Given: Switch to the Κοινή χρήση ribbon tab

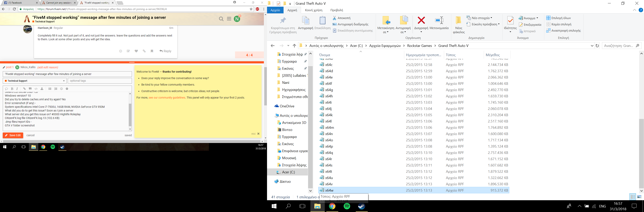Looking at the screenshot, I should pos(314,10).
